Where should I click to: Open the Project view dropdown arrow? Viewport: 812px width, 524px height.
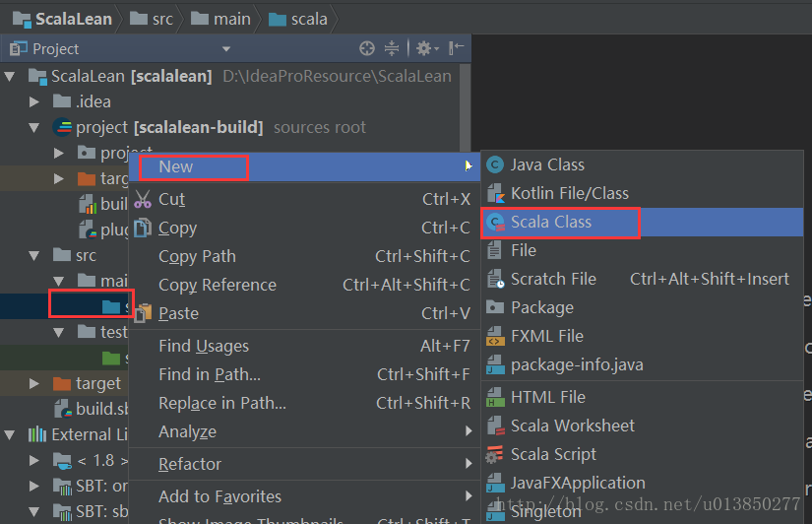click(x=226, y=49)
